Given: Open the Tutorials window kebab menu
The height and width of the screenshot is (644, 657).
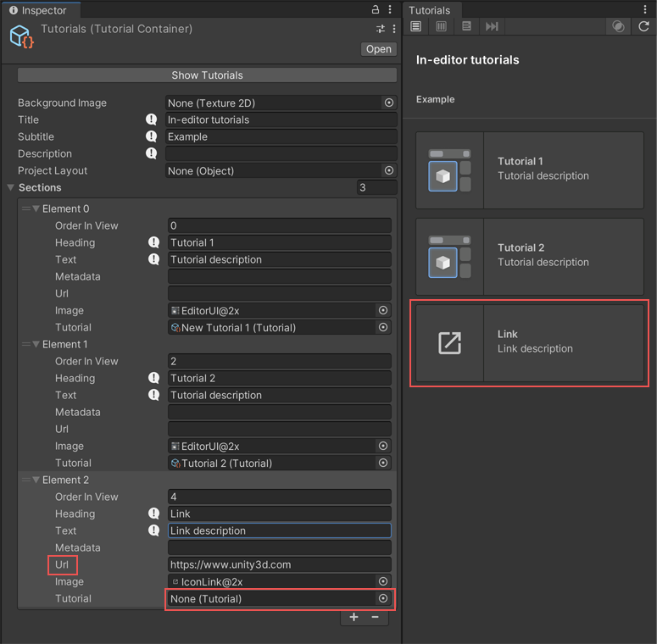Looking at the screenshot, I should 645,10.
